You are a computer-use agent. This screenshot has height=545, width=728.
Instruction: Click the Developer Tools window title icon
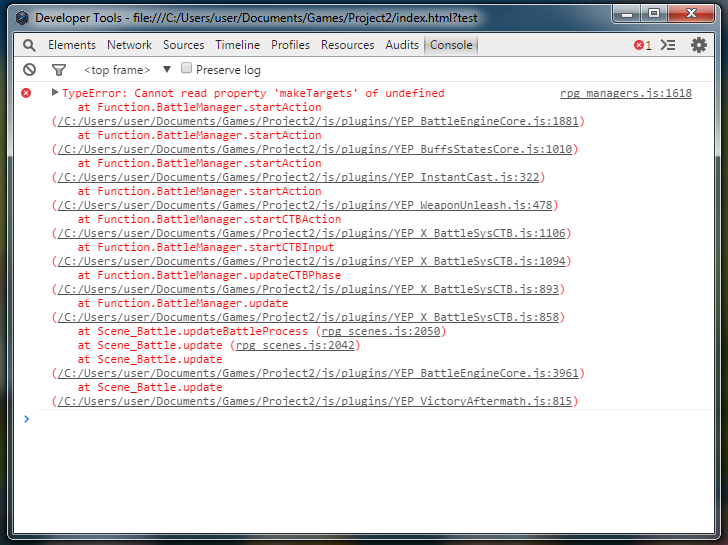21,17
